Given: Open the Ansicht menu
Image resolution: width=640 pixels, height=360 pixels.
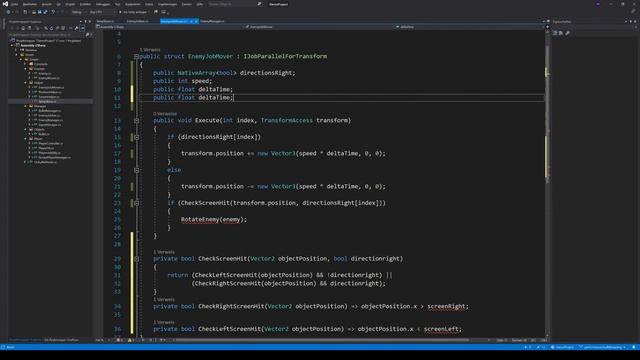Looking at the screenshot, I should coord(47,4).
